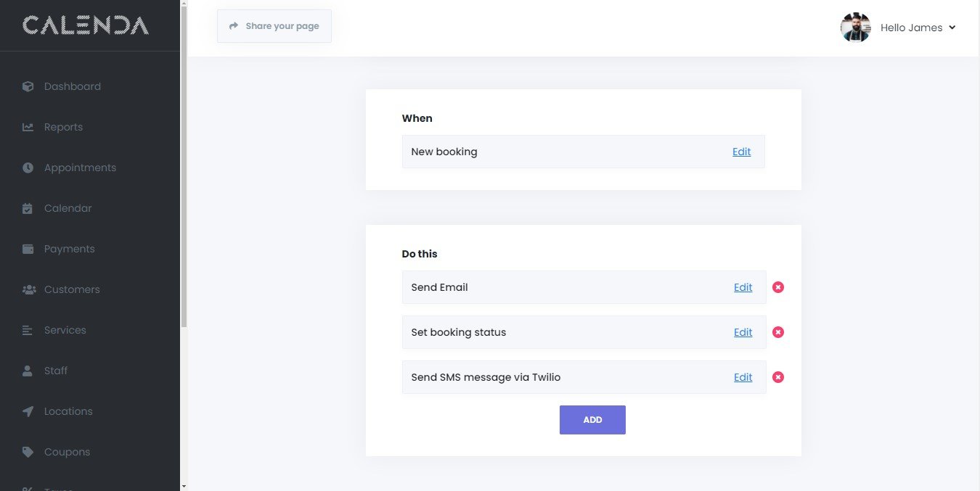Screen dimensions: 980x491
Task: Open the Hello James dropdown arrow
Action: click(x=952, y=28)
